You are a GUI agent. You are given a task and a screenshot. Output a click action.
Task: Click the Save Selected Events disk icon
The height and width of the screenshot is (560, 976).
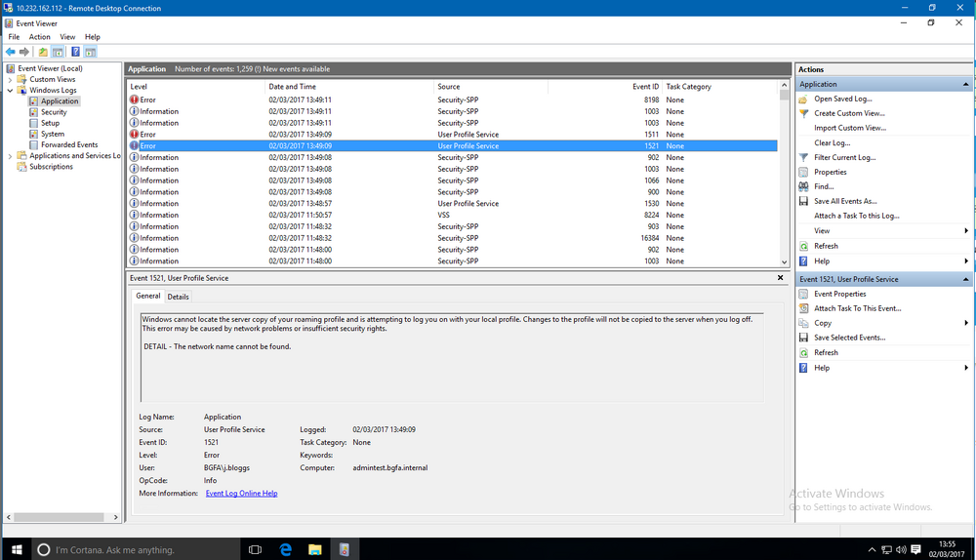click(803, 338)
